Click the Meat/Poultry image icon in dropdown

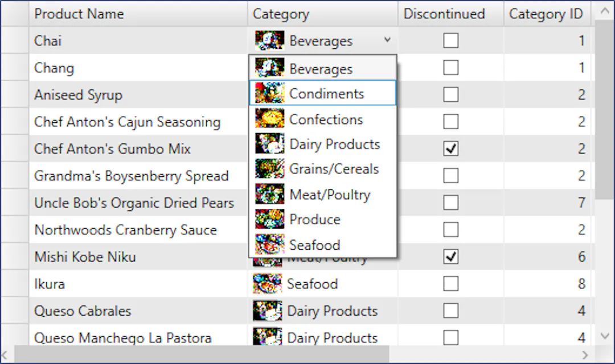(x=270, y=195)
